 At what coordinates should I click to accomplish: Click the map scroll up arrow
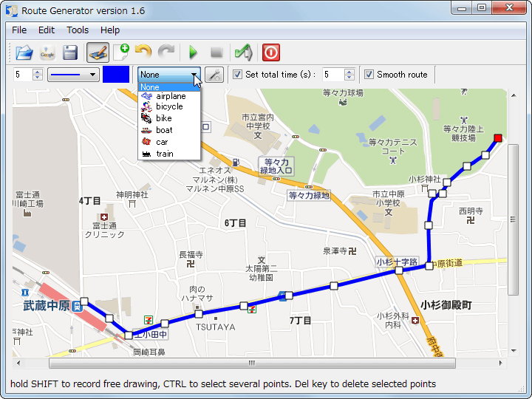(x=514, y=95)
